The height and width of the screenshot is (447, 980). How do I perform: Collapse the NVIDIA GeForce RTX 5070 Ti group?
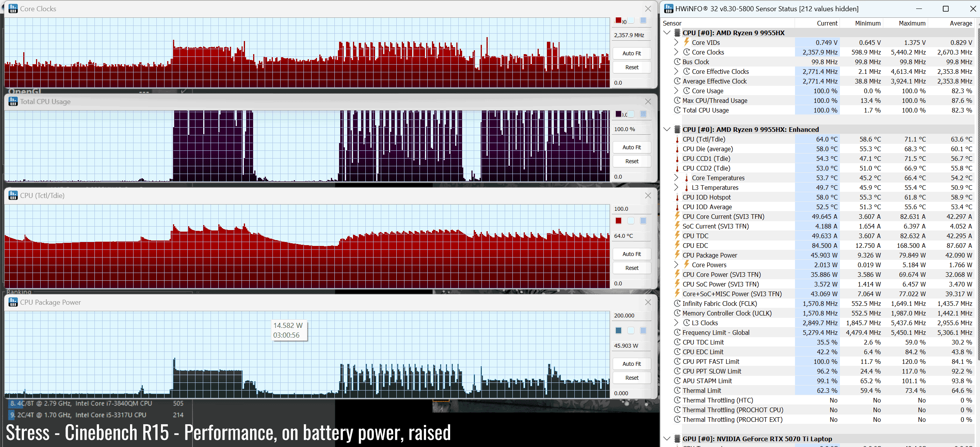pos(667,438)
